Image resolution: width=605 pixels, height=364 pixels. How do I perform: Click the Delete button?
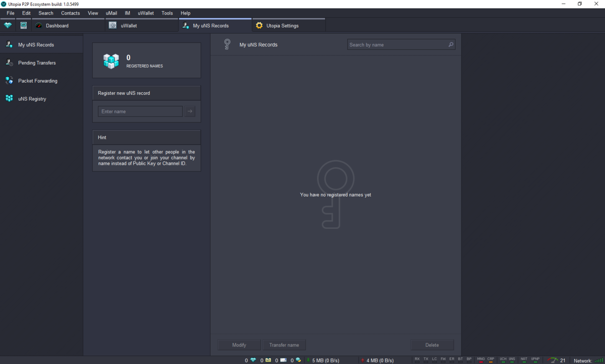(432, 345)
